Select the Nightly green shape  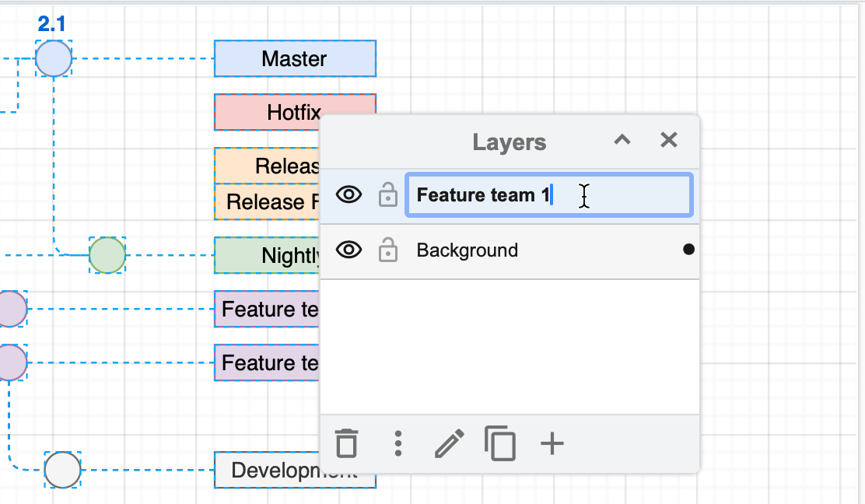point(264,255)
